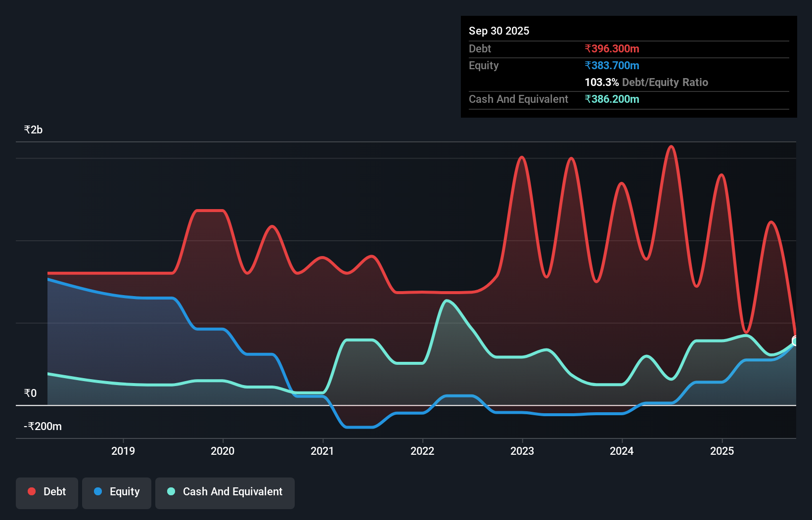Click the -₹200m axis label
The width and height of the screenshot is (812, 520).
point(42,426)
